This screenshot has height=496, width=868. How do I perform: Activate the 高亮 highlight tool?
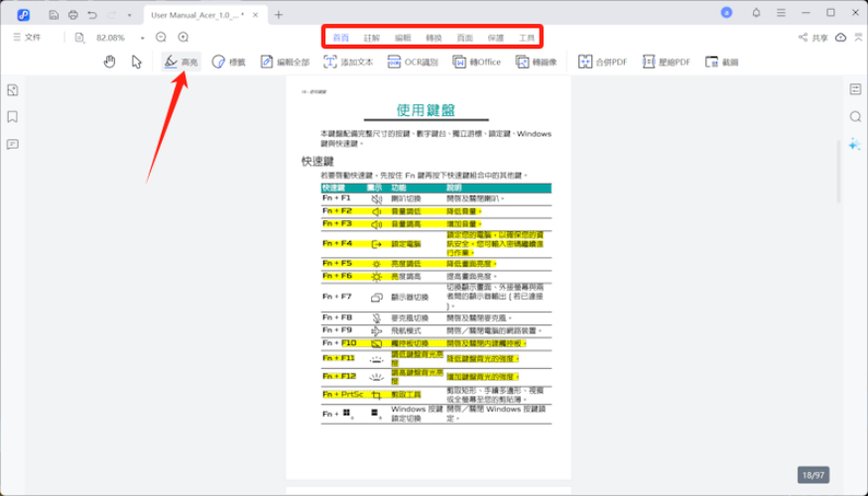pos(181,62)
